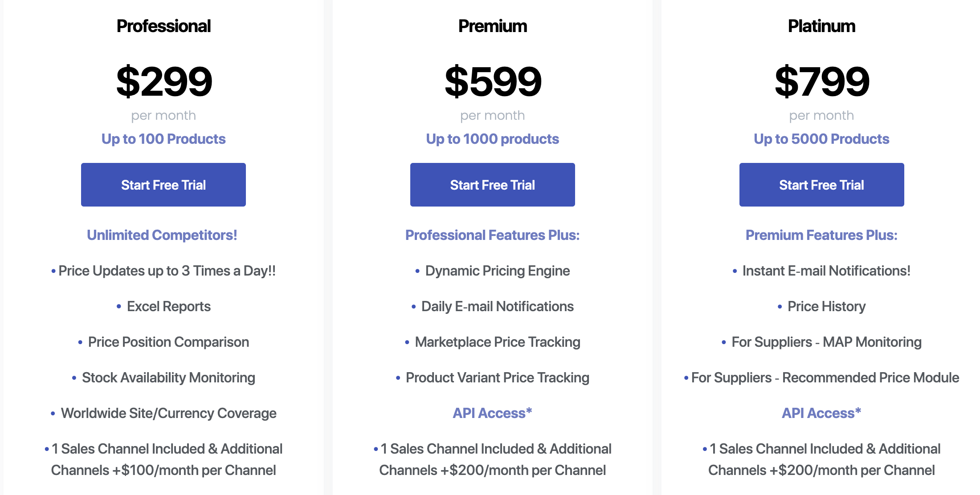Click 'Up to 1000 products' text
Image resolution: width=980 pixels, height=495 pixels.
click(493, 139)
